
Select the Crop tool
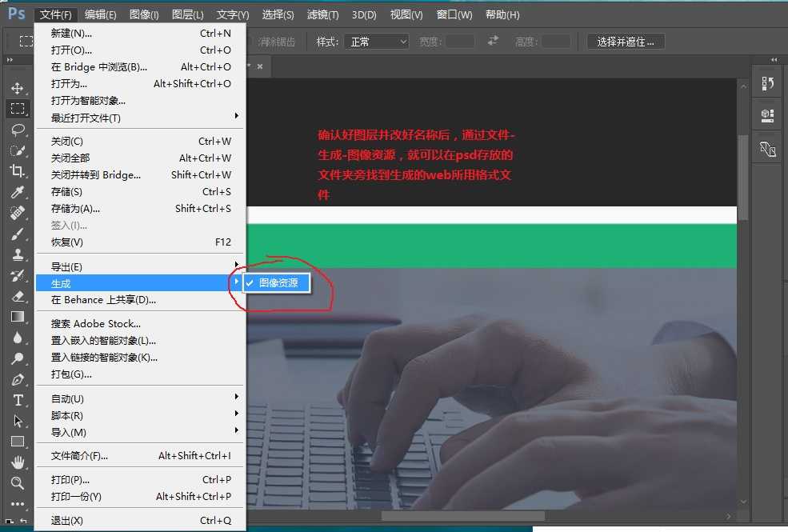point(17,171)
